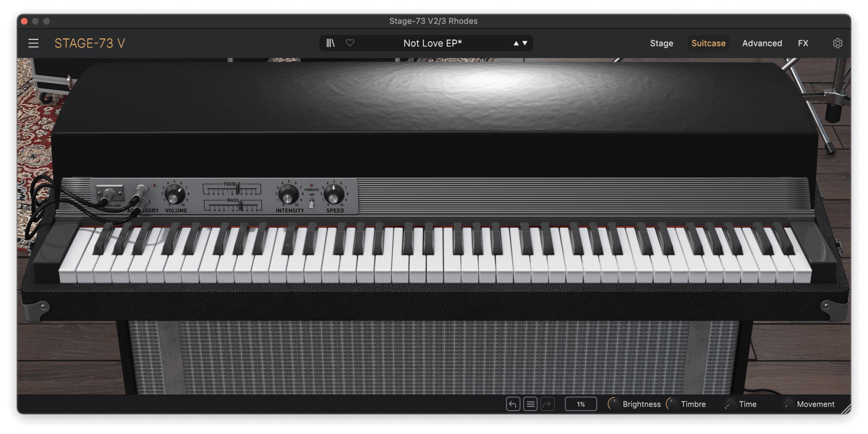Open the Not Love EP preset name list
Viewport: 868px width, 434px height.
432,43
